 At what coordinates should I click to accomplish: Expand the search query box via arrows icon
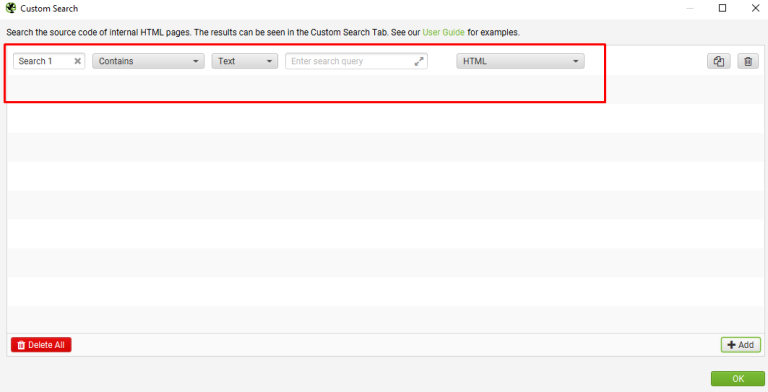click(x=419, y=61)
